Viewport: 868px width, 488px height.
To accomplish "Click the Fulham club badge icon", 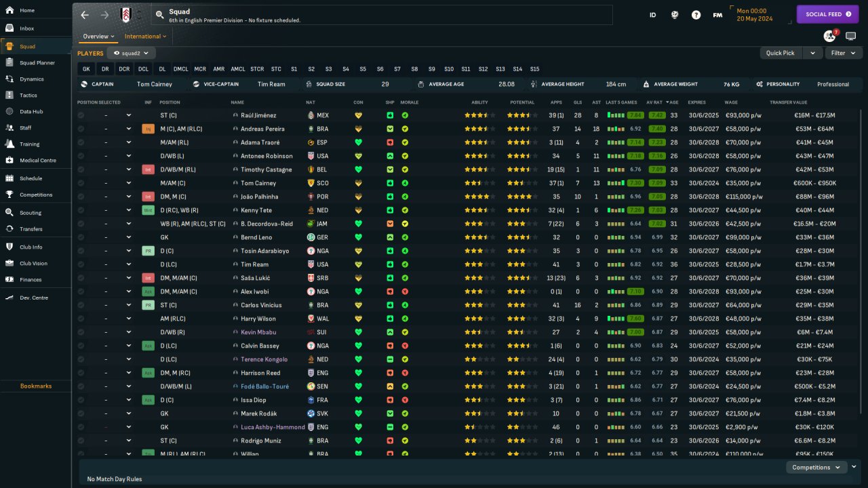I will tap(125, 14).
